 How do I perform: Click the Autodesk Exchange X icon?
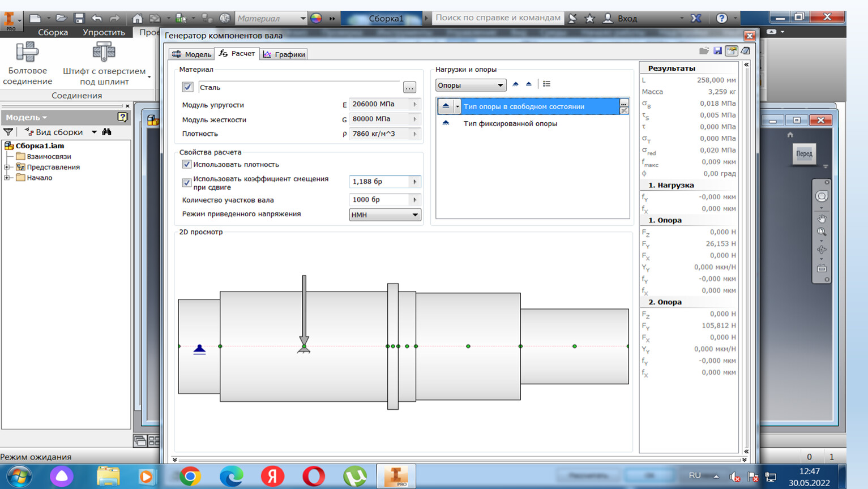(x=696, y=18)
